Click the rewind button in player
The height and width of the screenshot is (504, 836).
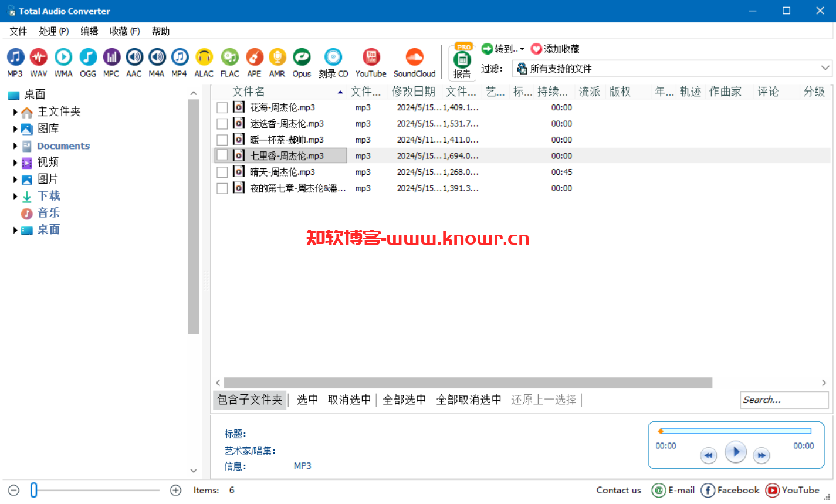pyautogui.click(x=709, y=455)
